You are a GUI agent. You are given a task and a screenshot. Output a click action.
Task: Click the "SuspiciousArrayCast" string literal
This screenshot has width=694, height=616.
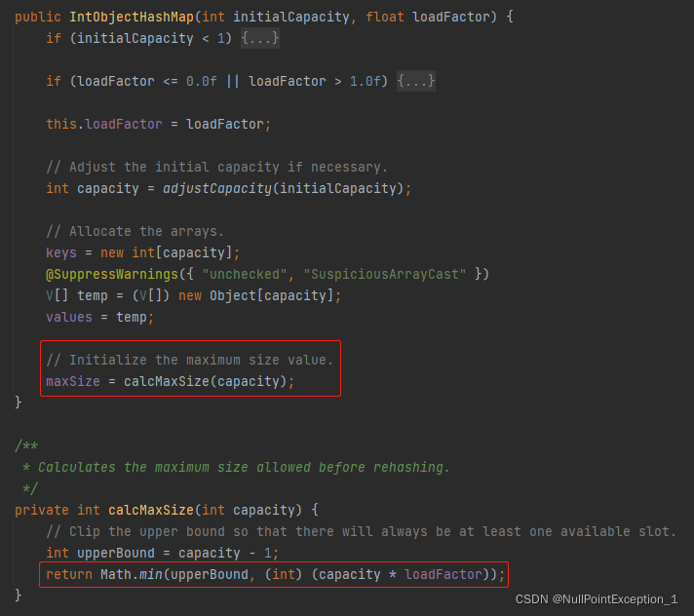385,274
